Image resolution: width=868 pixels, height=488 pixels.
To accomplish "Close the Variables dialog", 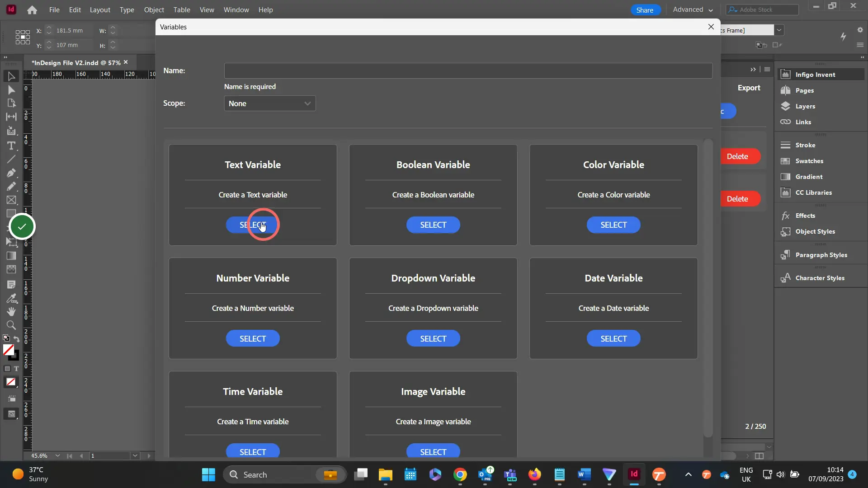I will tap(711, 27).
